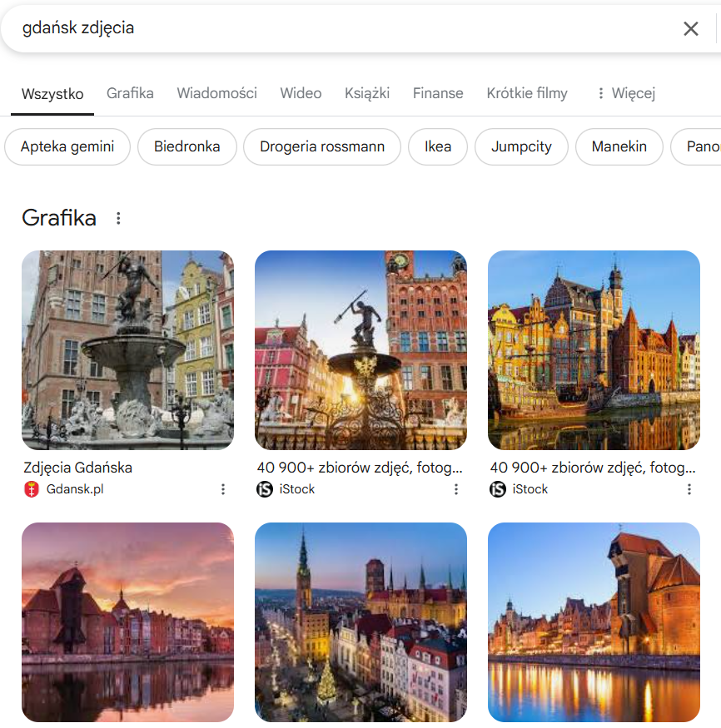Click the Apteka gemini filter chip
The width and height of the screenshot is (721, 728).
67,146
